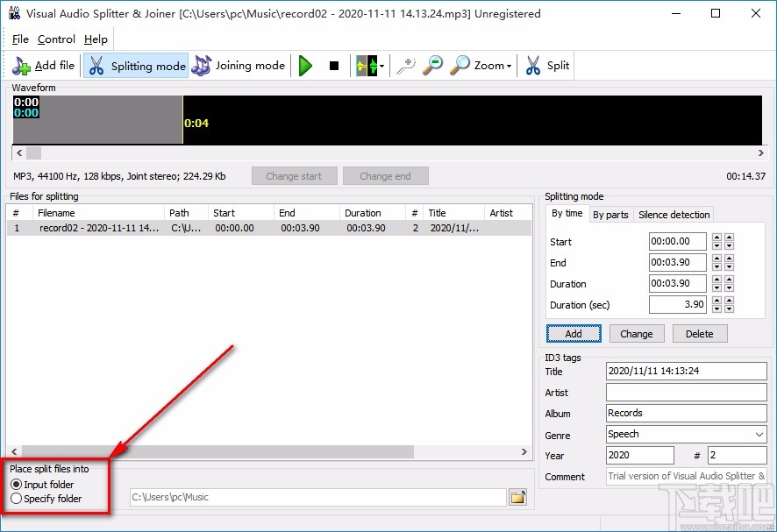
Task: Click the Change end button
Action: click(385, 176)
